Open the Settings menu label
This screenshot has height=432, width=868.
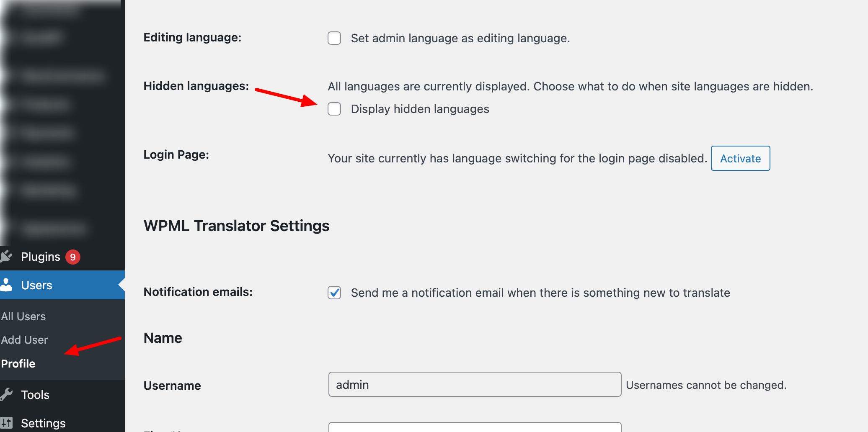[x=43, y=423]
